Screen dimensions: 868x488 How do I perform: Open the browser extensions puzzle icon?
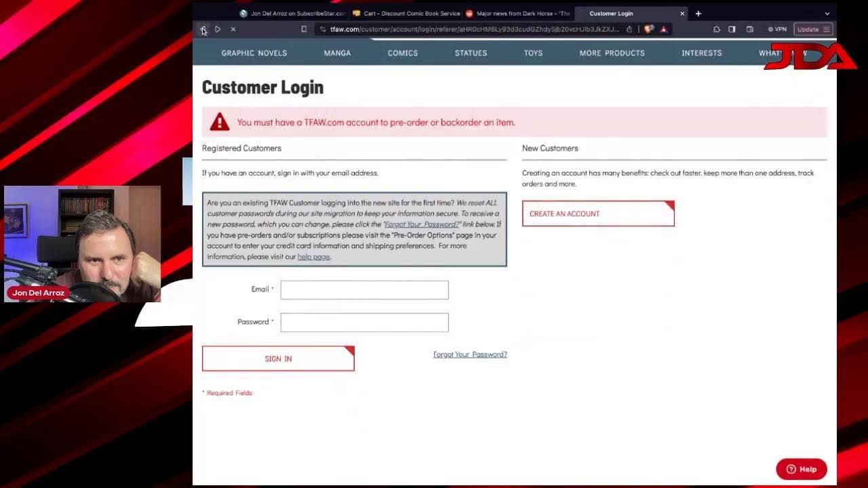(x=717, y=29)
